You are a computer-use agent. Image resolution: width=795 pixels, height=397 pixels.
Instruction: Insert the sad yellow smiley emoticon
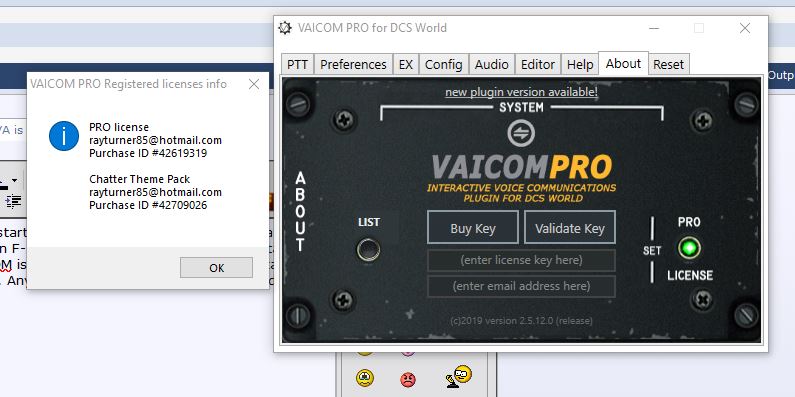point(365,378)
